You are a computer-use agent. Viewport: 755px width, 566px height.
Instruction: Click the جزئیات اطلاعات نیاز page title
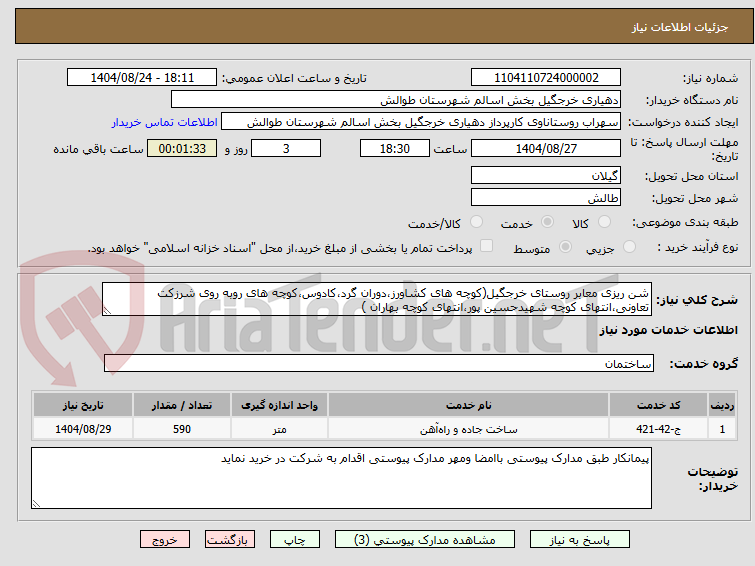coord(680,27)
